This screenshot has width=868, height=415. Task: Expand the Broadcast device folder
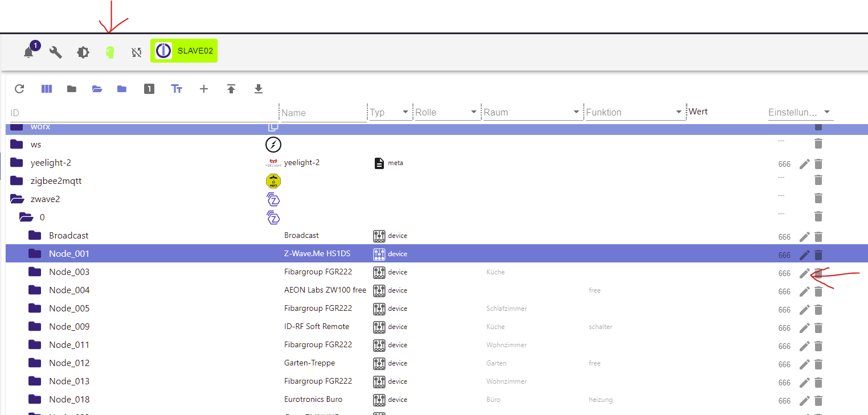coord(35,236)
